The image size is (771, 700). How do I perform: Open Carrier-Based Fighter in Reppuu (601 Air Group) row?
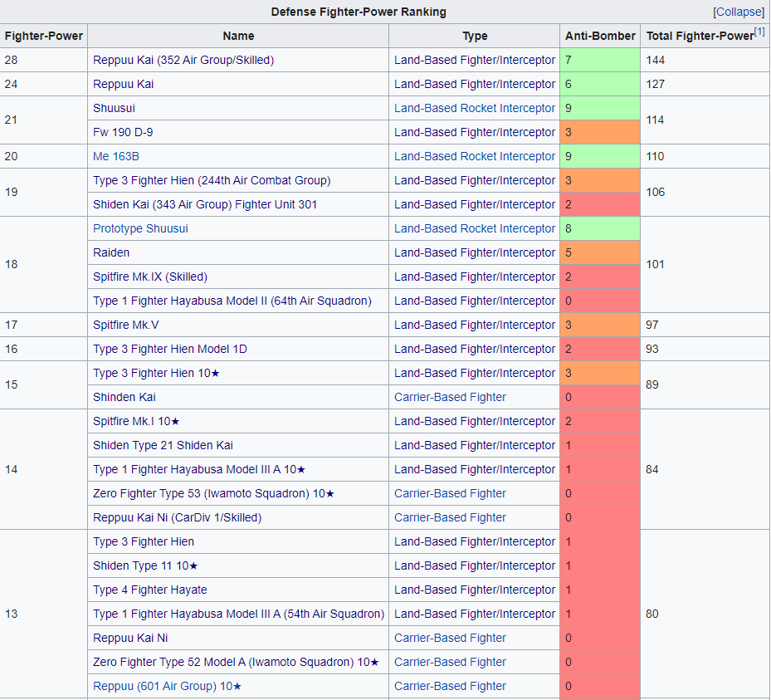pos(450,687)
